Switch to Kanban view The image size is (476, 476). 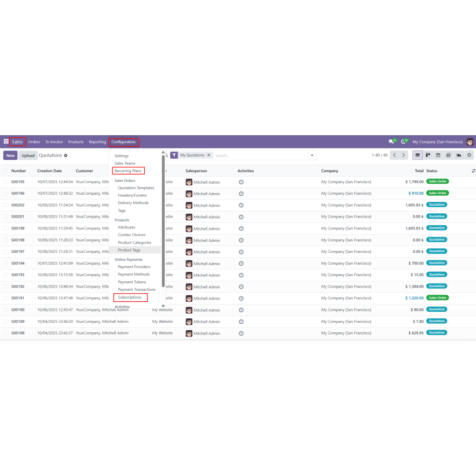coord(428,155)
